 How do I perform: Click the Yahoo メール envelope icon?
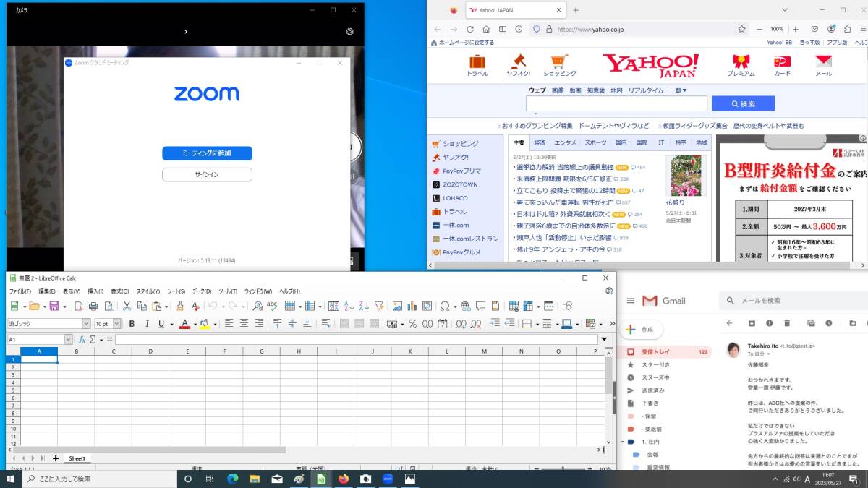[823, 61]
